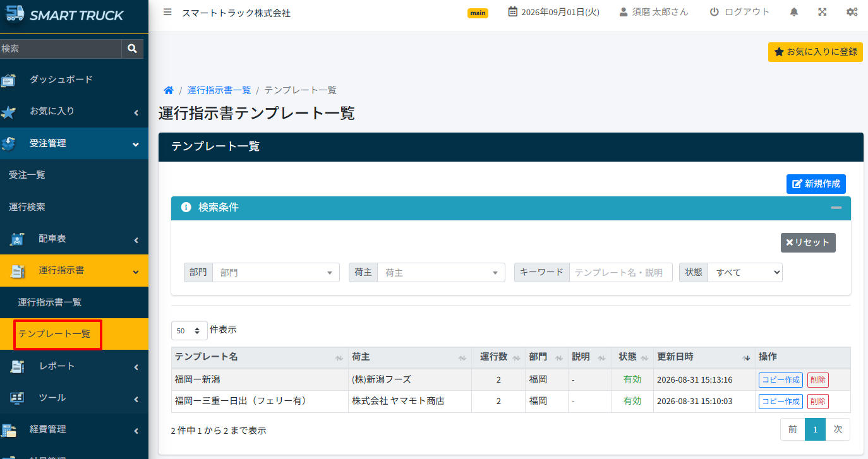Screen dimensions: 868x459
Task: Click コピー作成 for 福岡ー新潟 row
Action: coord(781,380)
